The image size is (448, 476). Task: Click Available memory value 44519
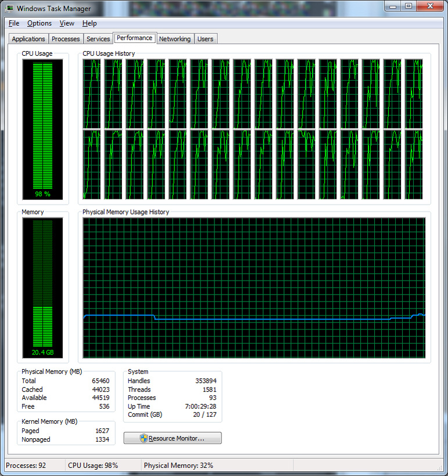coord(101,398)
